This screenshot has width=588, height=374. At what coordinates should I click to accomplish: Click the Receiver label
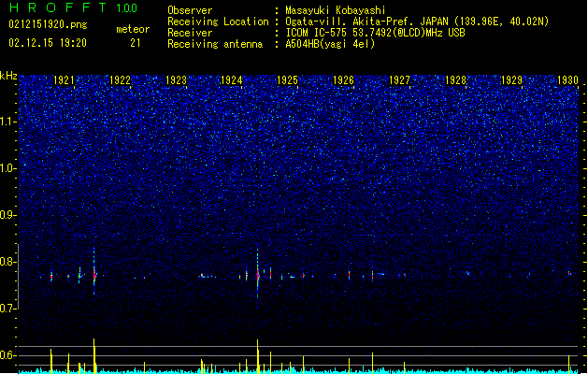point(190,33)
